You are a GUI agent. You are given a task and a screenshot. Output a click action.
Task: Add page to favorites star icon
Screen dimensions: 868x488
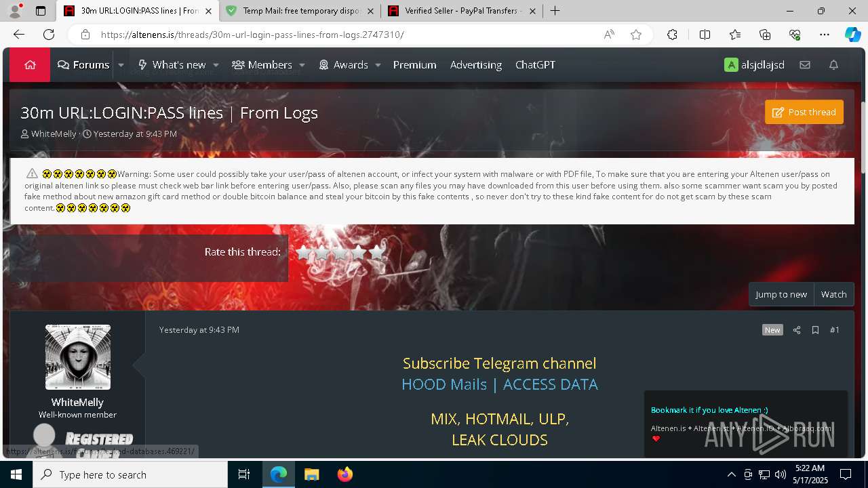636,35
